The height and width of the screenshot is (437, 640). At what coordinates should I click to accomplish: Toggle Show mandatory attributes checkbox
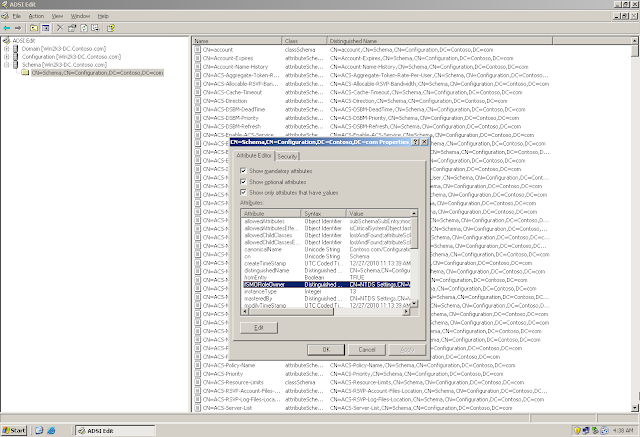(243, 171)
